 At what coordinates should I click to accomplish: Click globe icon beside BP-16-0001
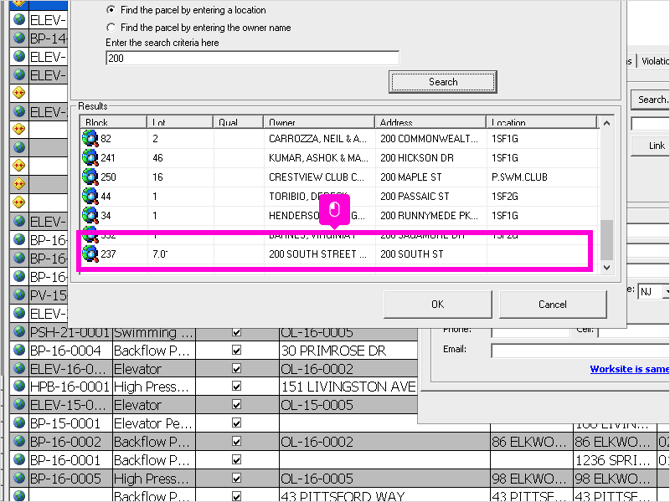pos(19,459)
